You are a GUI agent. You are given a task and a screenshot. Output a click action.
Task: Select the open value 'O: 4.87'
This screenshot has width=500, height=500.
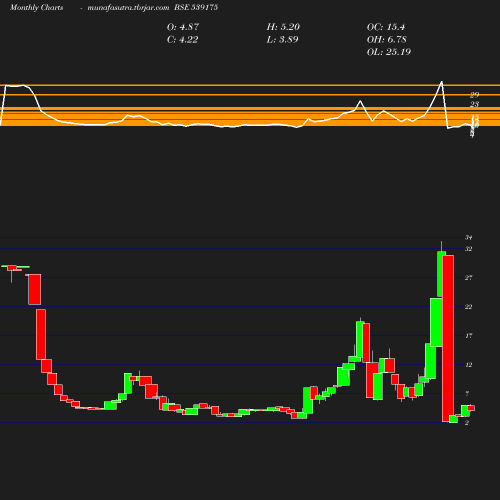coord(183,27)
